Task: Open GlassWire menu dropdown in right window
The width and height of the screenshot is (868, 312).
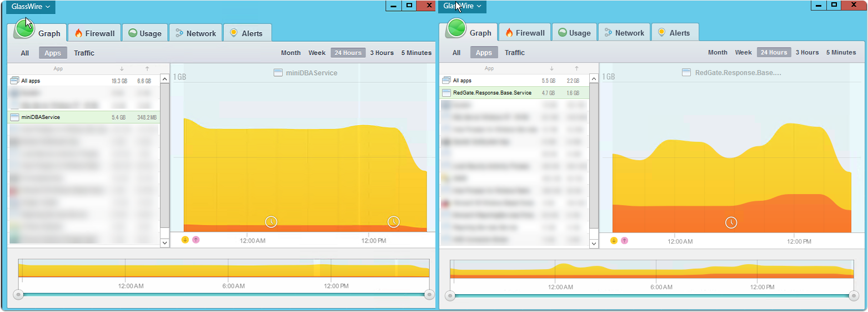Action: click(462, 6)
